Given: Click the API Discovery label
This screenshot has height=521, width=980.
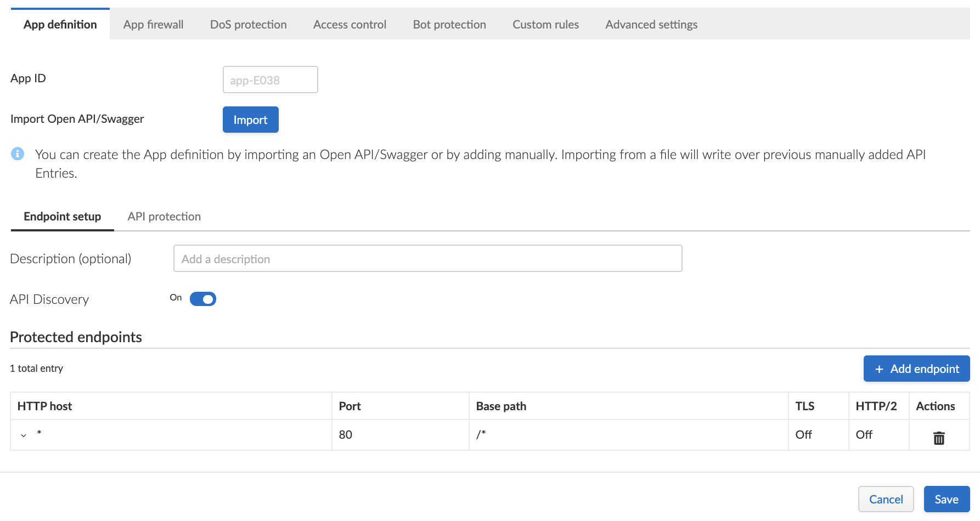Looking at the screenshot, I should (49, 299).
